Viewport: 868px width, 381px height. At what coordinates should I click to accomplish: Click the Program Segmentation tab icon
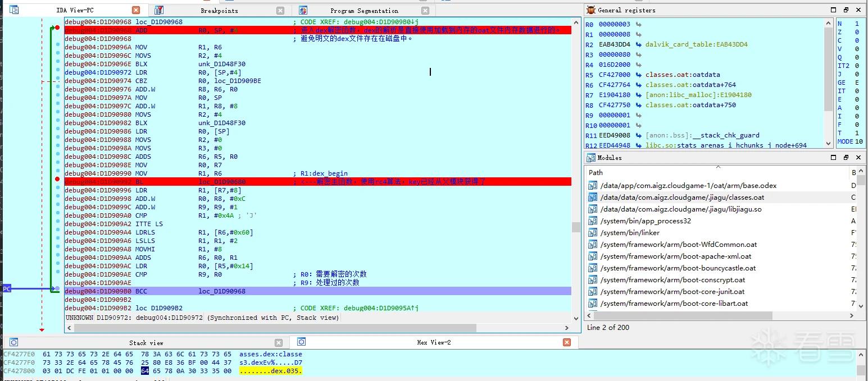click(x=303, y=10)
